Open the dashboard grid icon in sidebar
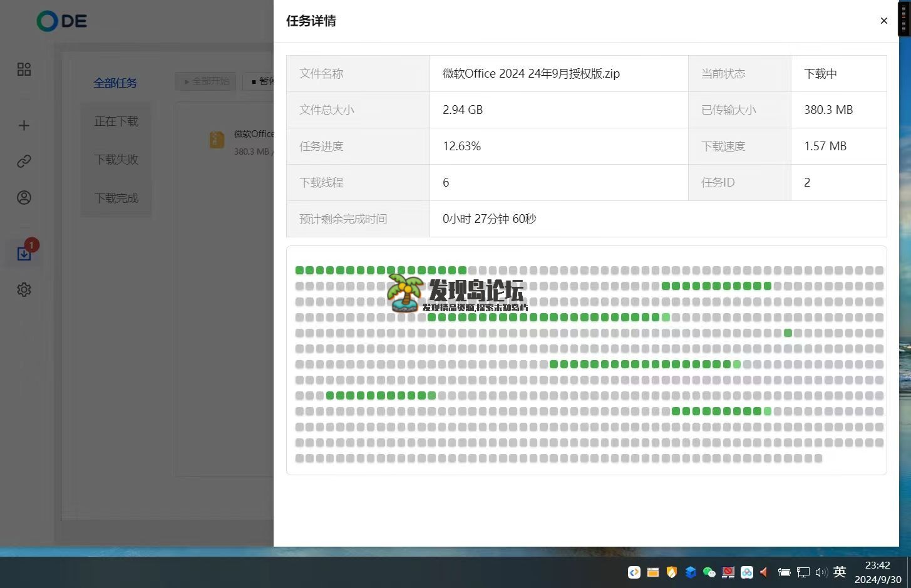This screenshot has height=588, width=911. tap(24, 69)
